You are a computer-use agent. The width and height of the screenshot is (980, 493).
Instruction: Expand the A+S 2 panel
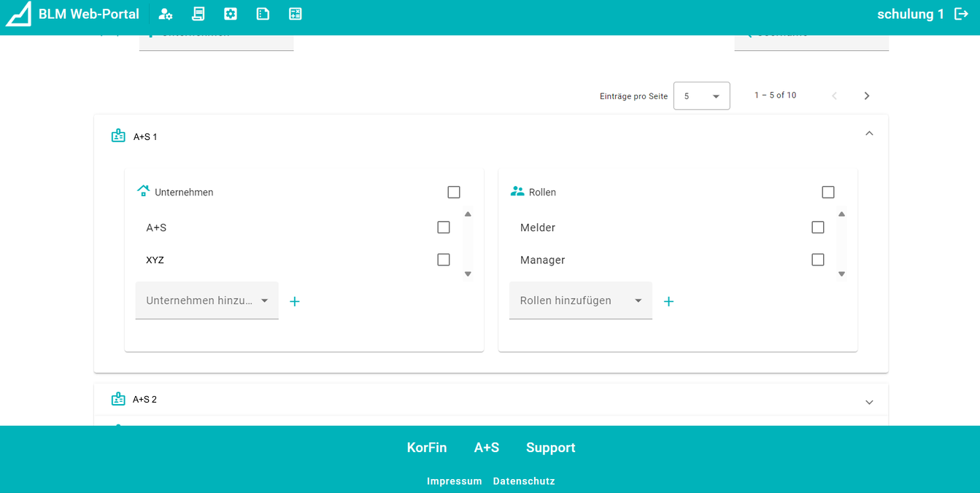point(868,402)
